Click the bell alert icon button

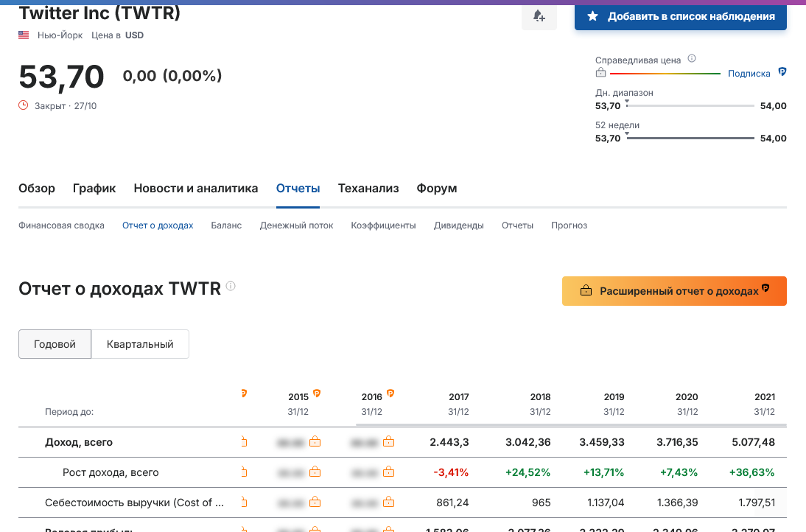pos(539,16)
